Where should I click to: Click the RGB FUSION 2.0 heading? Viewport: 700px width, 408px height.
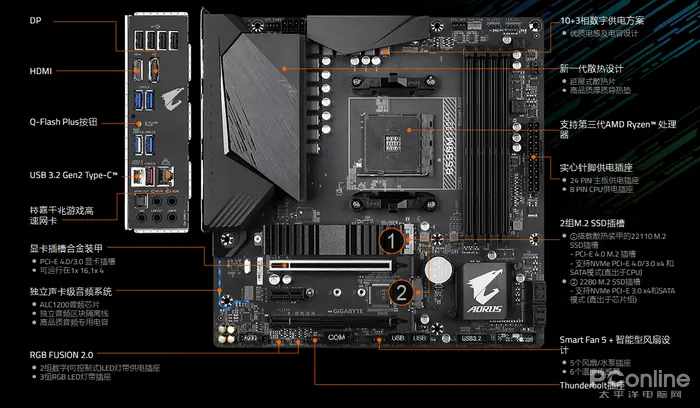pyautogui.click(x=62, y=355)
